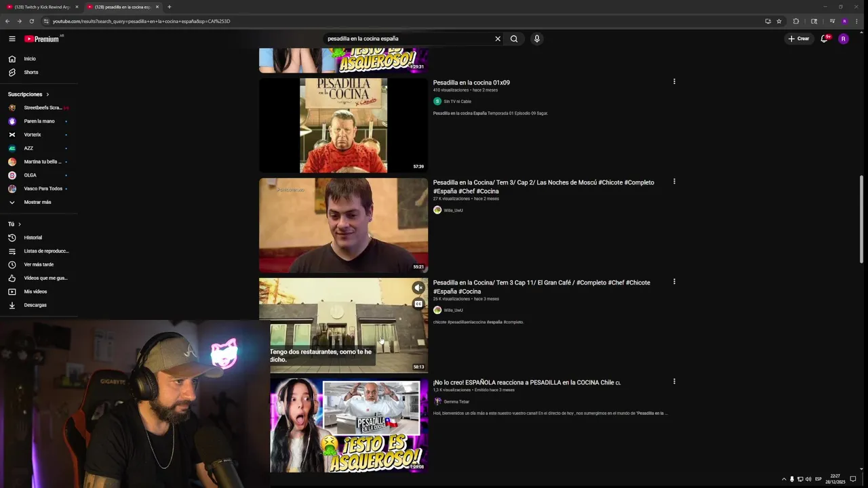This screenshot has height=488, width=868.
Task: Open Vasco Para Todos channel
Action: pos(39,189)
